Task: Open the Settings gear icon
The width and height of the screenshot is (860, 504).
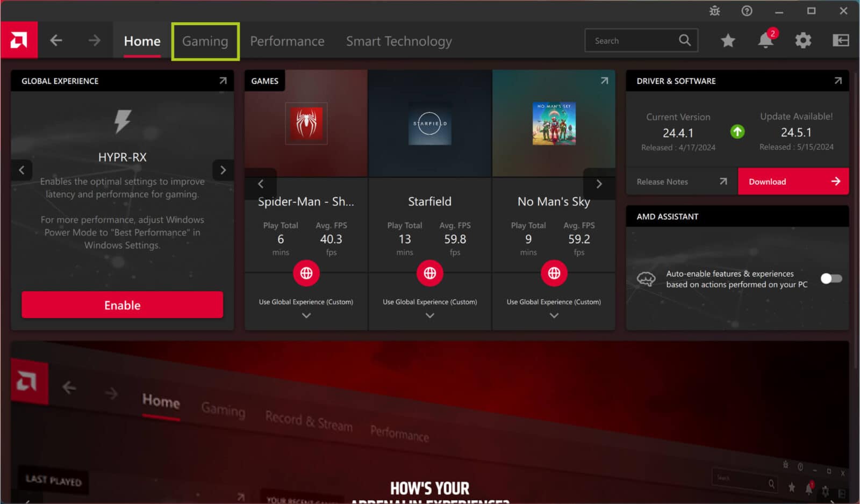Action: pyautogui.click(x=803, y=40)
